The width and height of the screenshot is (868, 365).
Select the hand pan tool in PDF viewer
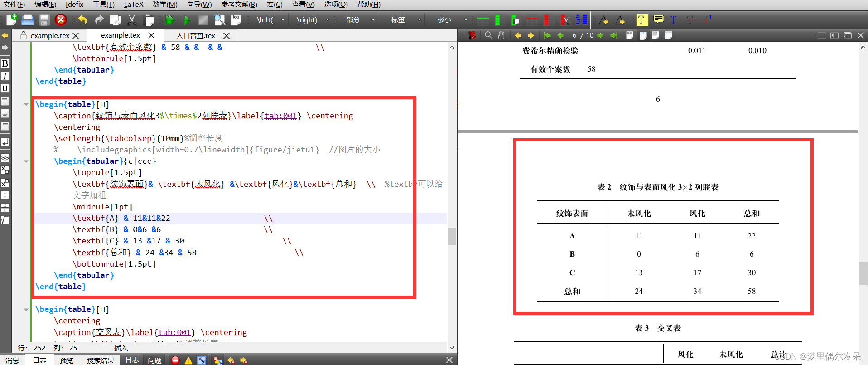point(501,35)
